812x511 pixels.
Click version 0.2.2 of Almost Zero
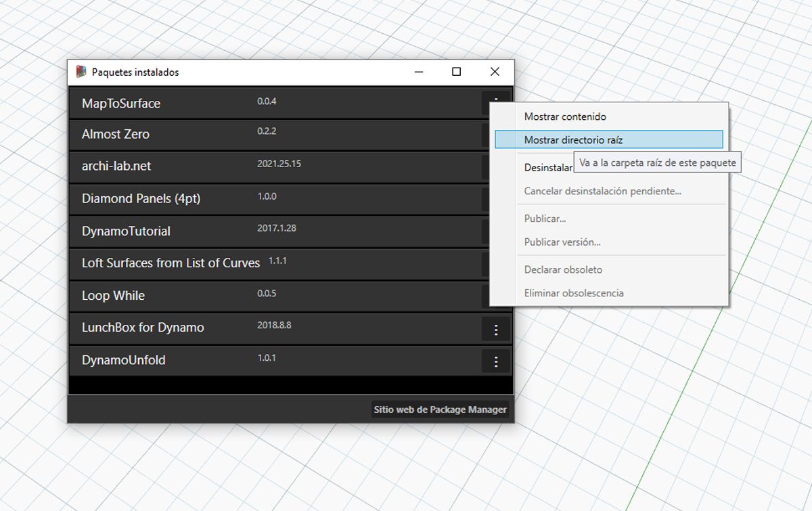tap(267, 131)
